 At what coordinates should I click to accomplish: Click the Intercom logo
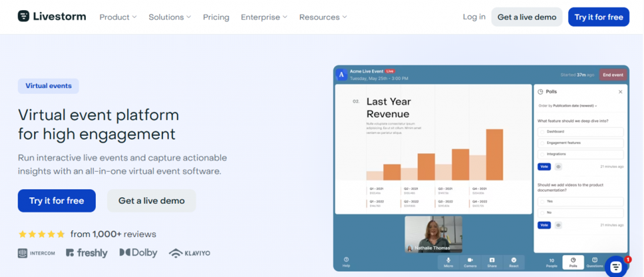36,253
